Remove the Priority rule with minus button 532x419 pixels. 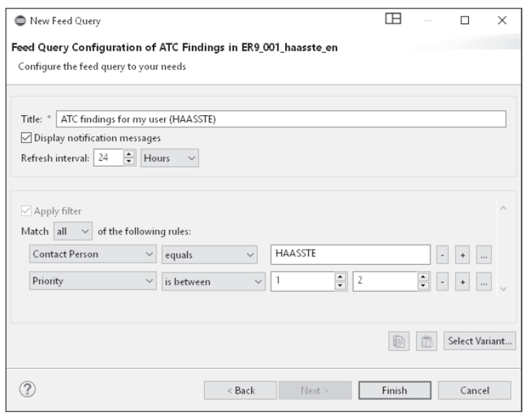point(442,282)
